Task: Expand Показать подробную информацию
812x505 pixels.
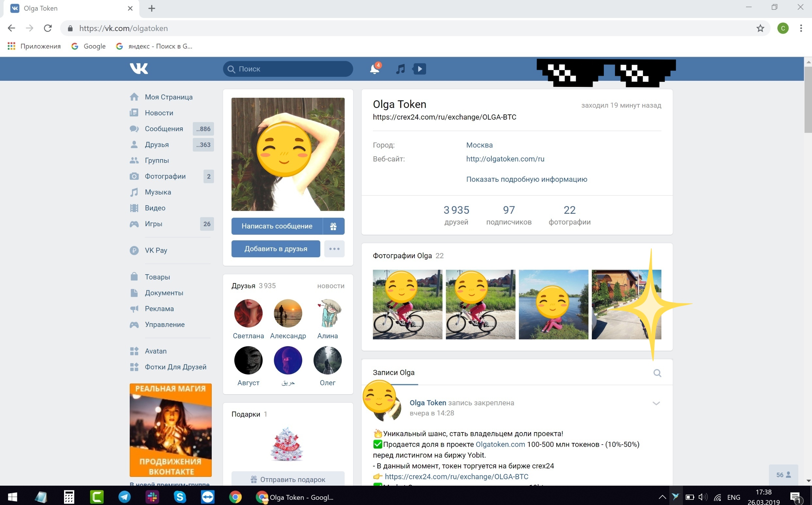Action: tap(526, 179)
